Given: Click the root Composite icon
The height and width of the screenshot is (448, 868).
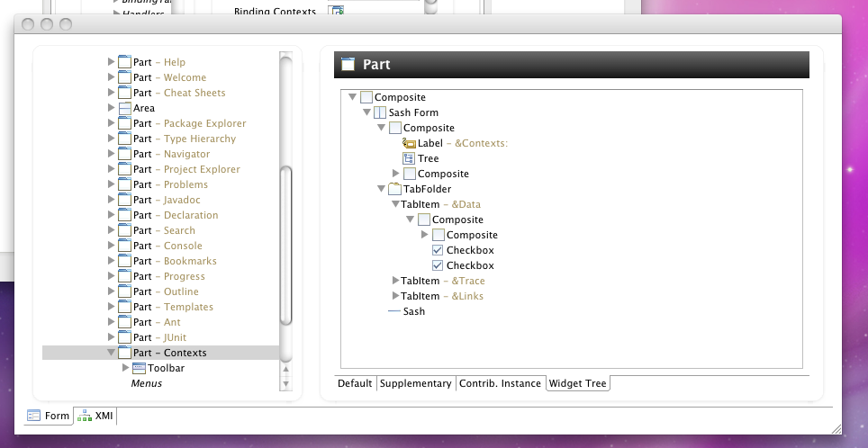Looking at the screenshot, I should click(x=366, y=97).
